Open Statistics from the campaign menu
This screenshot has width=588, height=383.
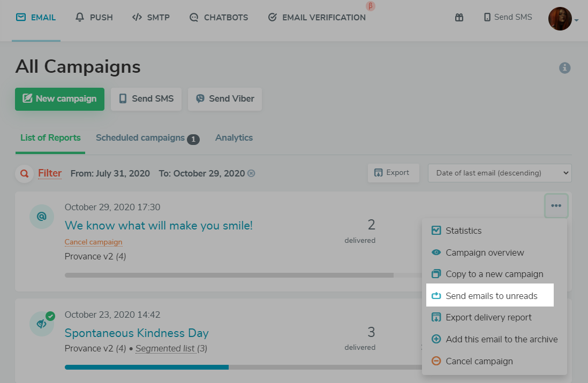point(463,231)
